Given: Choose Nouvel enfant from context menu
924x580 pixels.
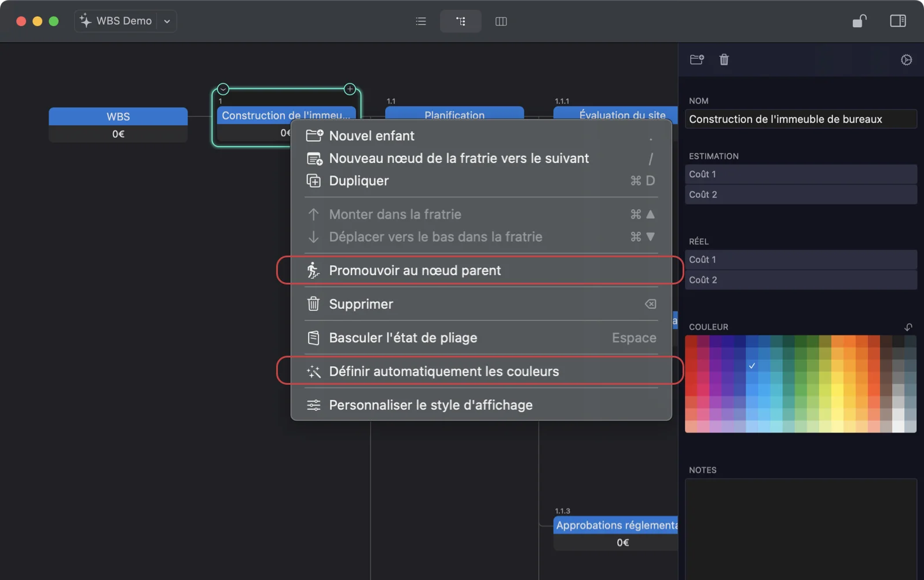Looking at the screenshot, I should [372, 136].
